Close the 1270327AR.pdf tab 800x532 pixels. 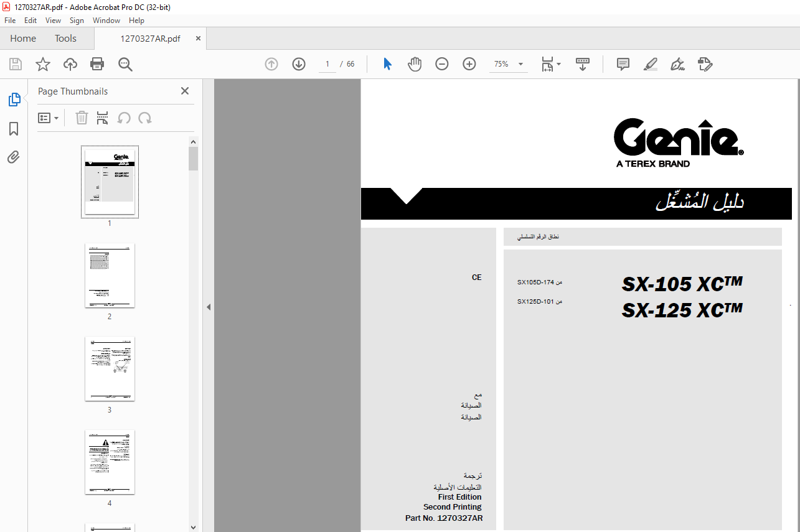pyautogui.click(x=198, y=39)
